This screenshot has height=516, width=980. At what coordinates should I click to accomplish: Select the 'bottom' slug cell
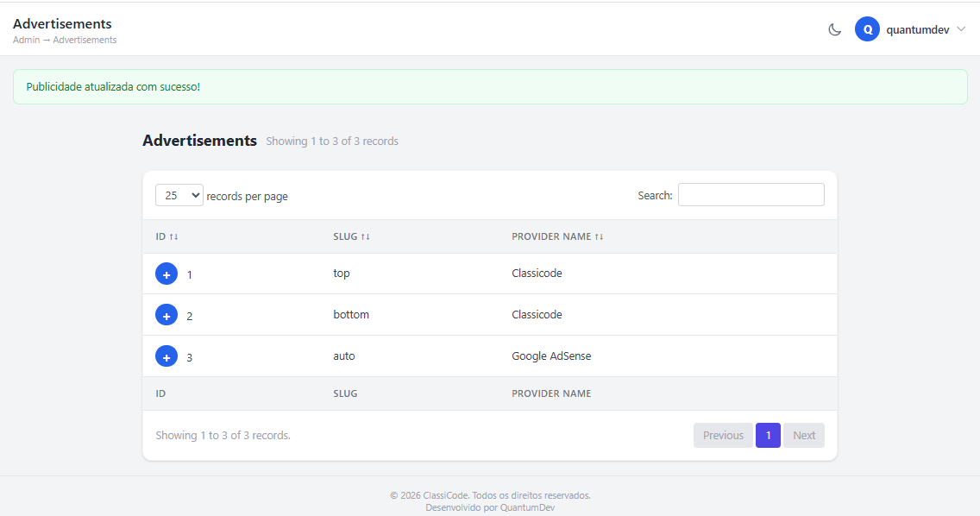[x=351, y=315]
